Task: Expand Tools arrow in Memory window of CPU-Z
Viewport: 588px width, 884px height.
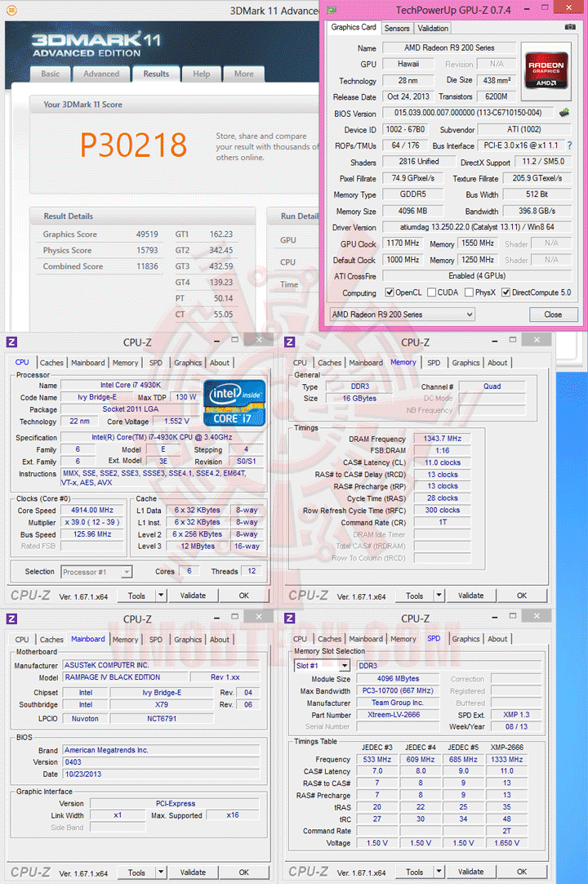Action: [439, 596]
